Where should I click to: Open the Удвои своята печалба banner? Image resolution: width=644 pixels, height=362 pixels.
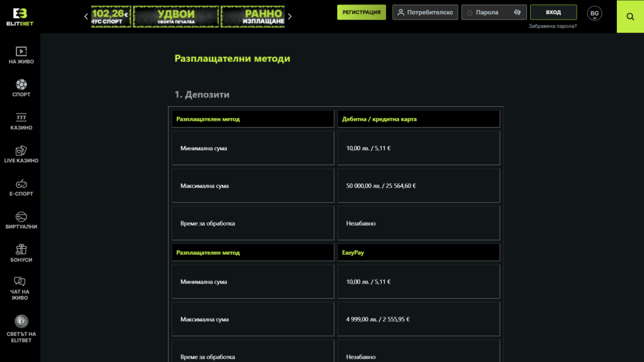(x=175, y=16)
